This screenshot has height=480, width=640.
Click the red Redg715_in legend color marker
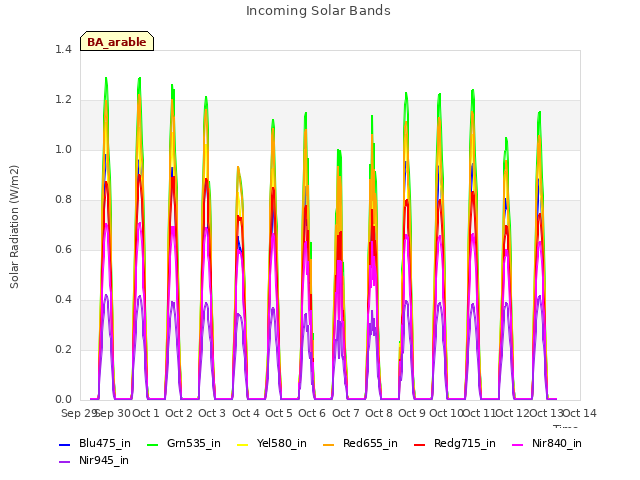[x=420, y=444]
